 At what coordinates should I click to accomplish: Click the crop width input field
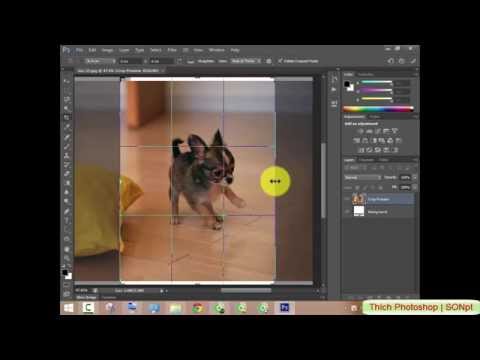(x=130, y=61)
